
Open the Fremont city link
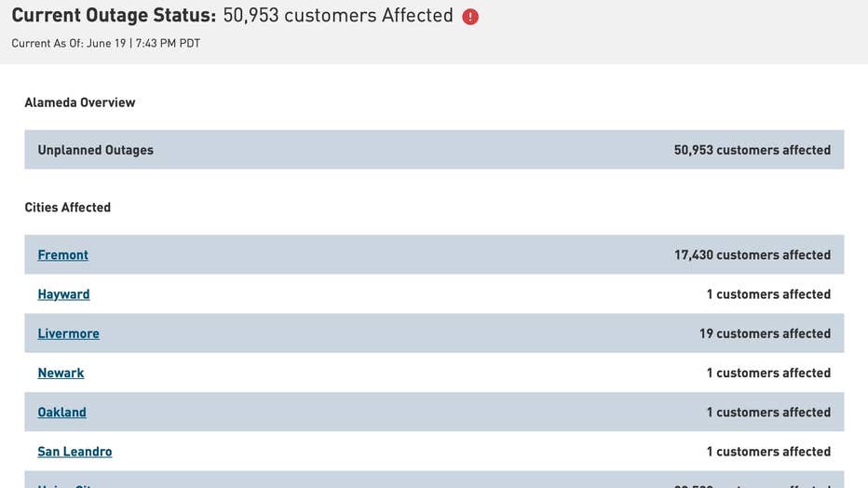pos(63,255)
